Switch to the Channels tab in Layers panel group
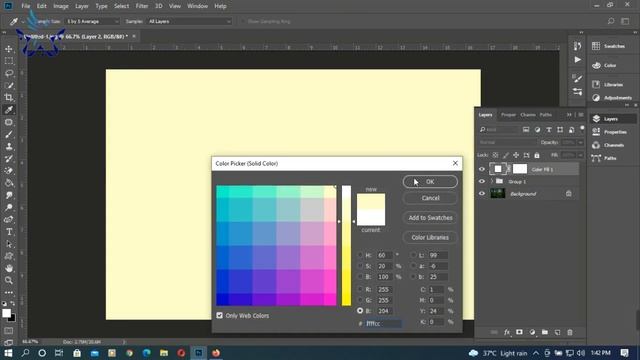The width and height of the screenshot is (640, 360). tap(528, 115)
